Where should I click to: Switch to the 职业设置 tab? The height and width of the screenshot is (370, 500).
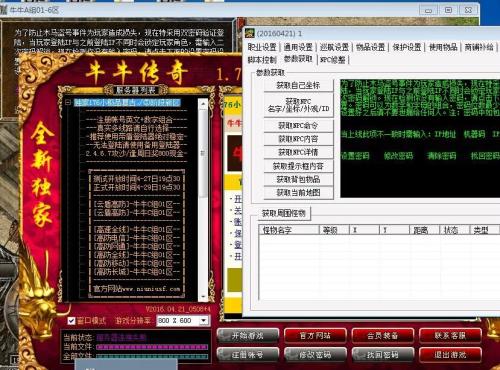point(262,47)
